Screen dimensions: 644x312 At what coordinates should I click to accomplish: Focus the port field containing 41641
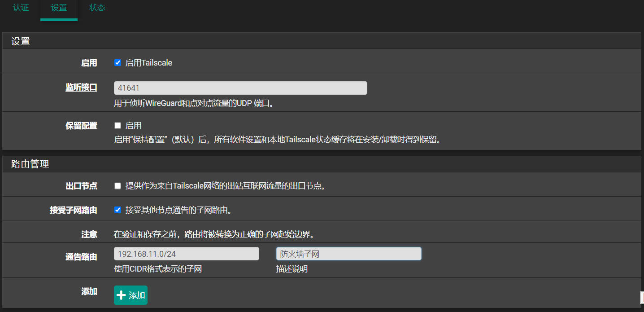pyautogui.click(x=240, y=88)
